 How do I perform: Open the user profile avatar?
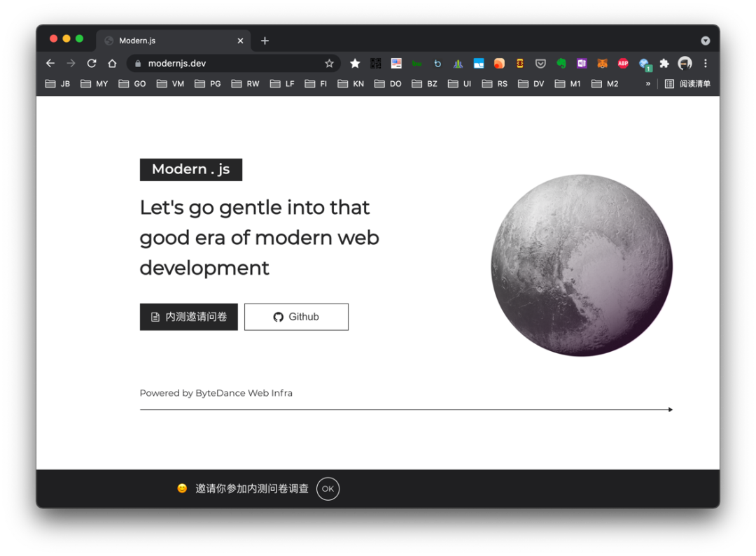click(x=685, y=63)
